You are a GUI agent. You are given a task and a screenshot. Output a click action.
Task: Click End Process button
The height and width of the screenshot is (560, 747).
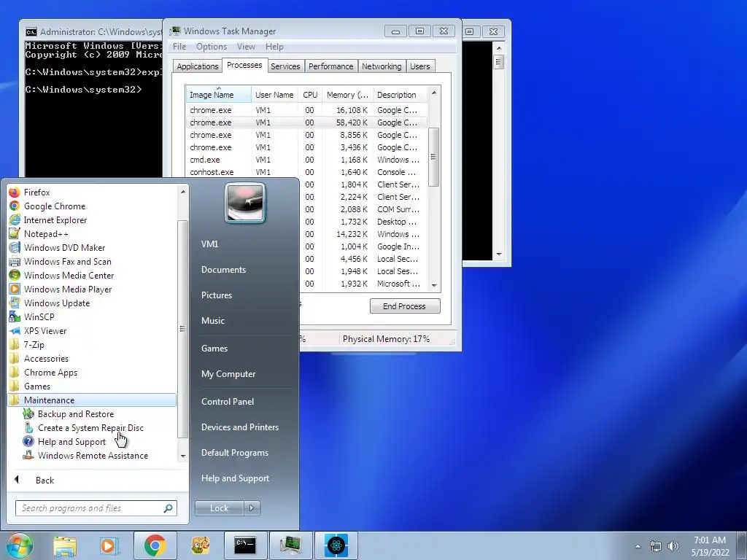[404, 306]
